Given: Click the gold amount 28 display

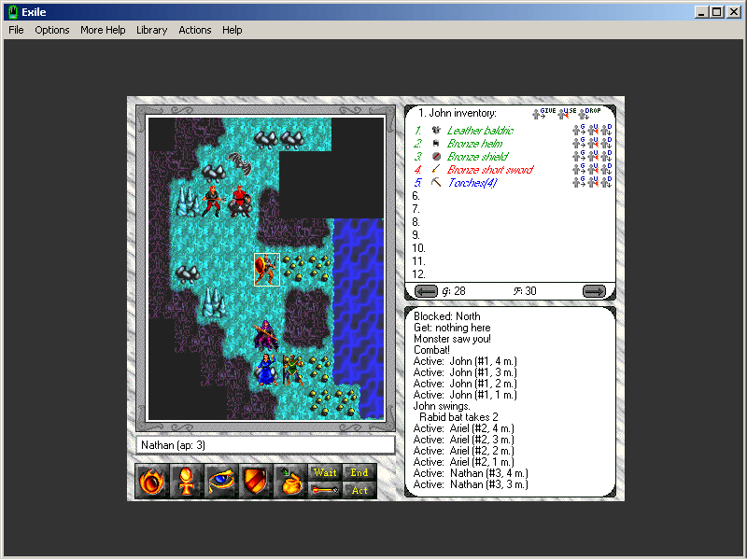Looking at the screenshot, I should tap(454, 291).
